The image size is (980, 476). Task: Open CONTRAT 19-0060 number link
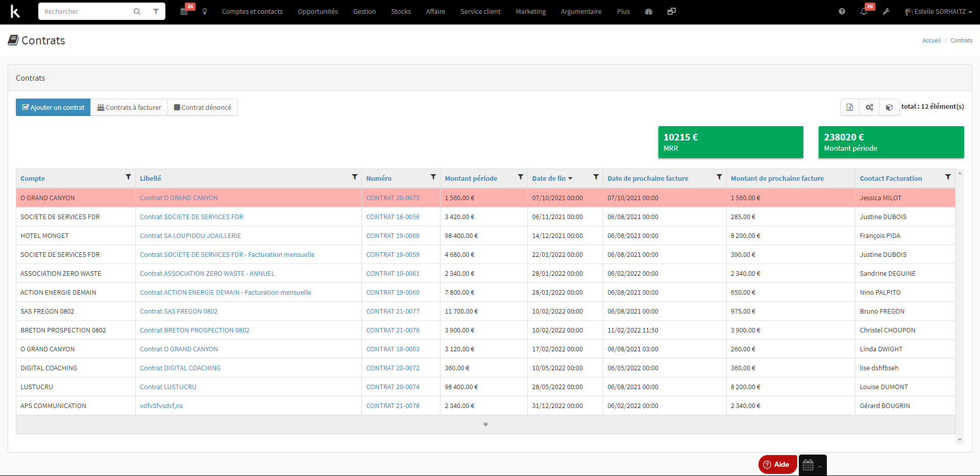(x=393, y=292)
